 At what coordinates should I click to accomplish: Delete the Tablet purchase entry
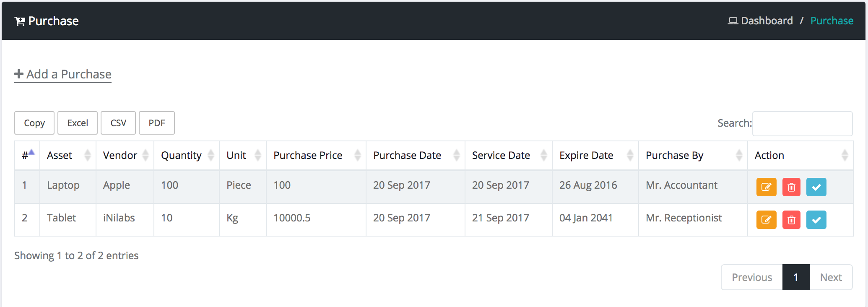click(x=791, y=220)
